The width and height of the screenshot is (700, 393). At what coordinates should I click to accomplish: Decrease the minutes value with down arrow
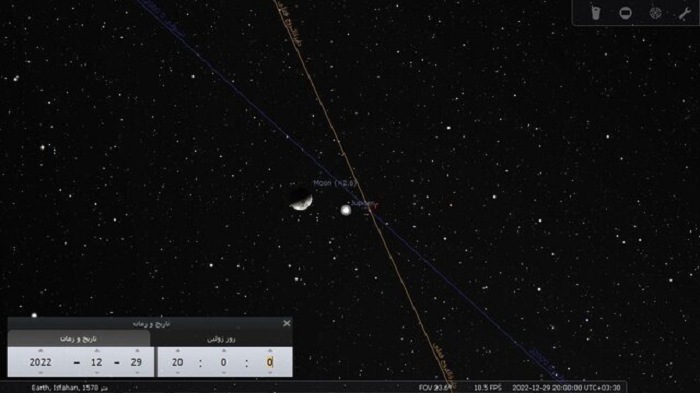point(224,372)
